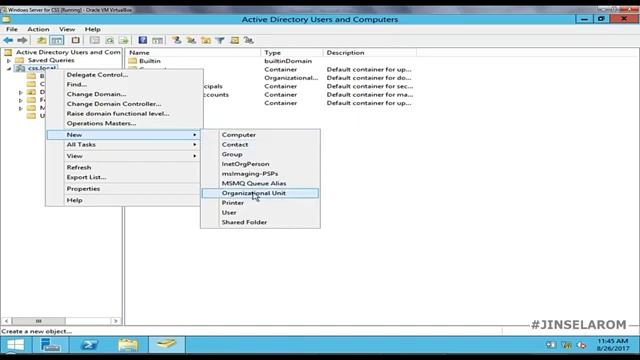Click the clipboard-shaped toolbar icon
This screenshot has width=640, height=360.
point(76,40)
